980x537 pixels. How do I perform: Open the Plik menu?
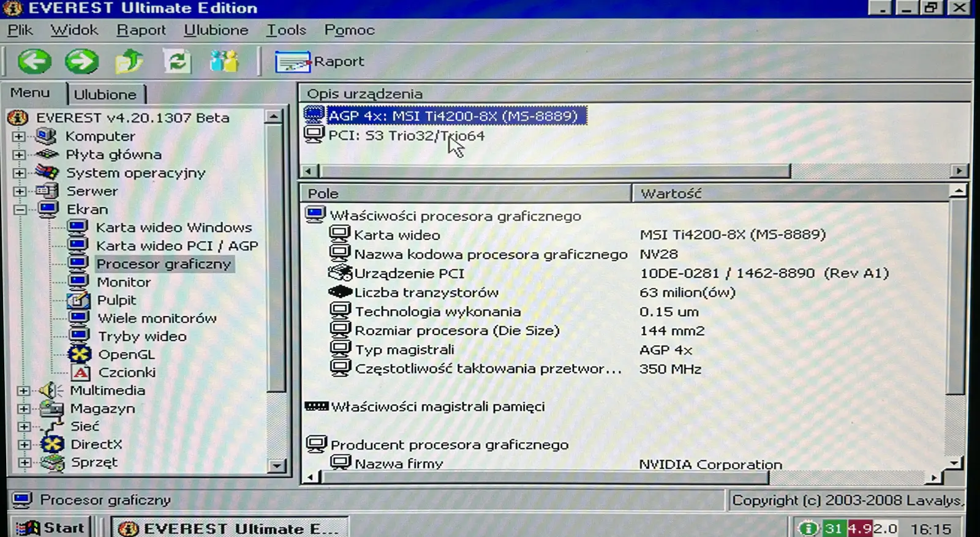point(20,30)
